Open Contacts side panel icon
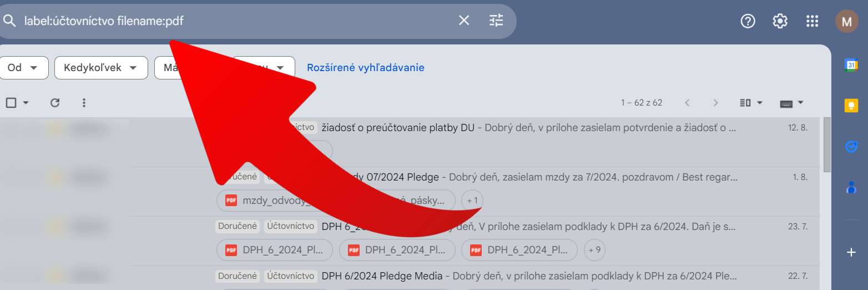Screen dimensions: 868x290 851,187
